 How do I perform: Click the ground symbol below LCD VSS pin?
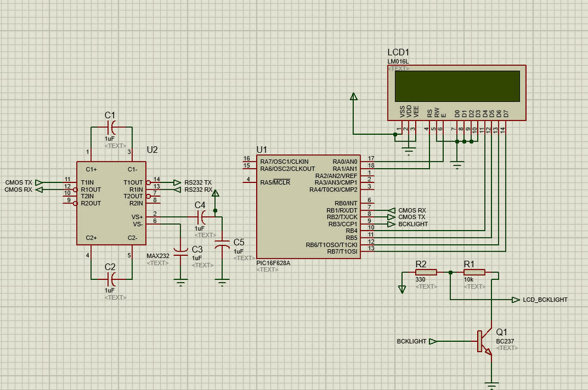(409, 151)
